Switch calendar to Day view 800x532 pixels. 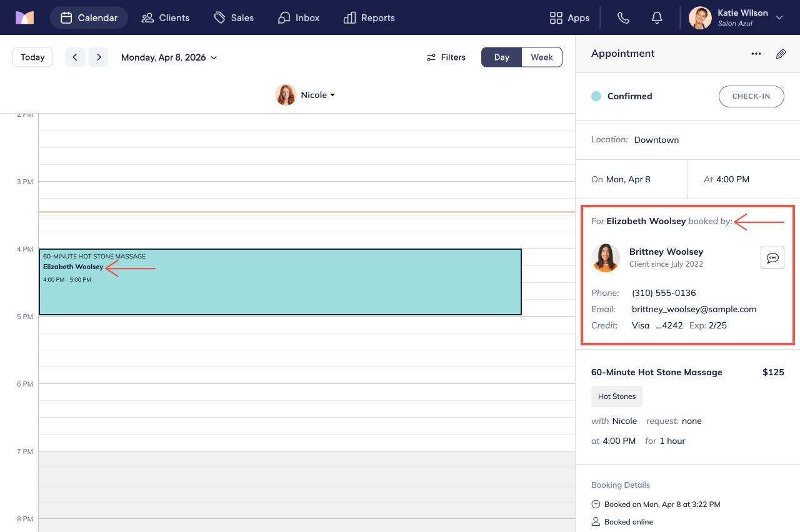coord(502,57)
